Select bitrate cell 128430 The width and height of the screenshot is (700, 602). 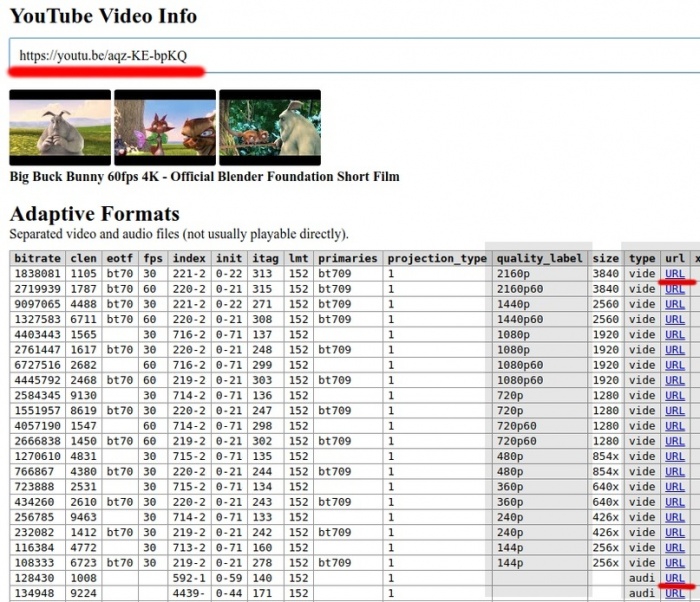tap(38, 578)
